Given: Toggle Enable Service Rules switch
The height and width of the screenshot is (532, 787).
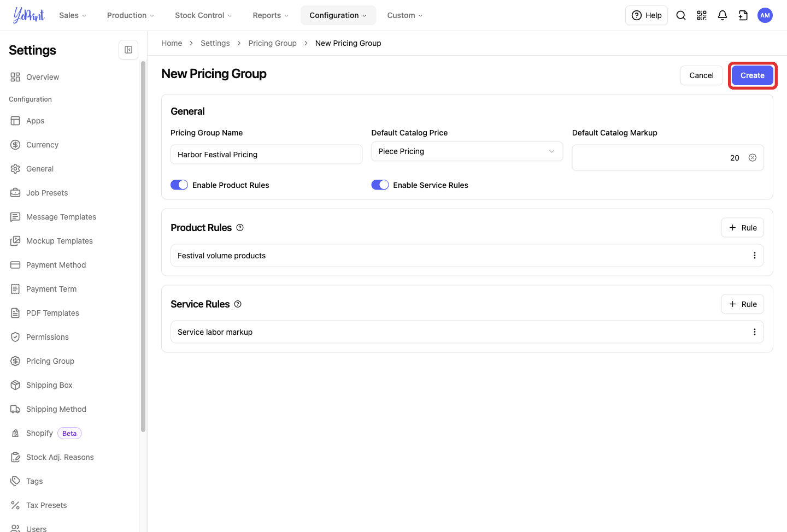Looking at the screenshot, I should tap(380, 185).
